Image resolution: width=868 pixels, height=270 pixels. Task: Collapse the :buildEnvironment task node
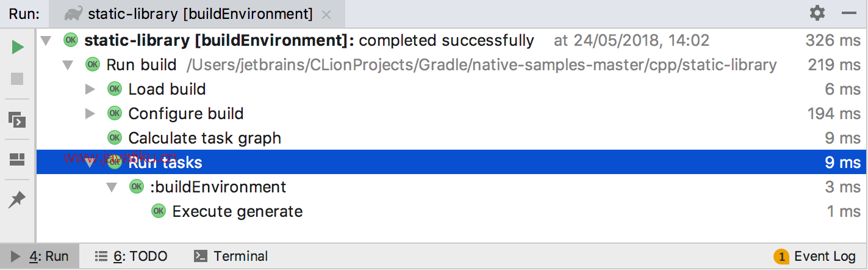point(112,187)
